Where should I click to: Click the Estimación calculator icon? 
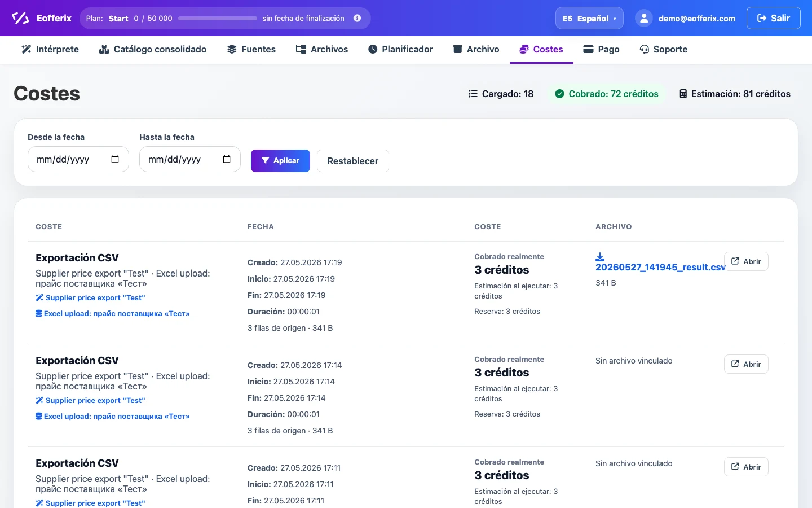click(683, 94)
